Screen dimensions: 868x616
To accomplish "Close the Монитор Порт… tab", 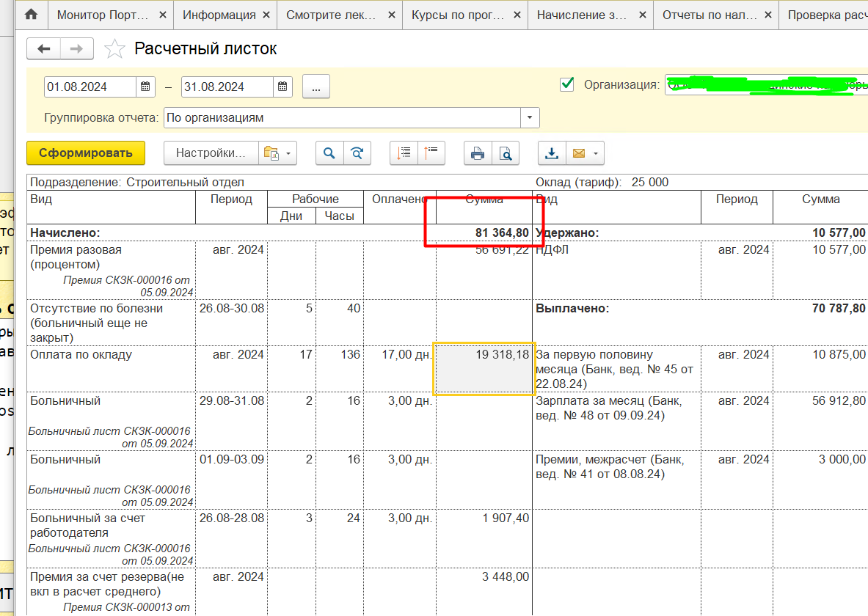I will 163,15.
